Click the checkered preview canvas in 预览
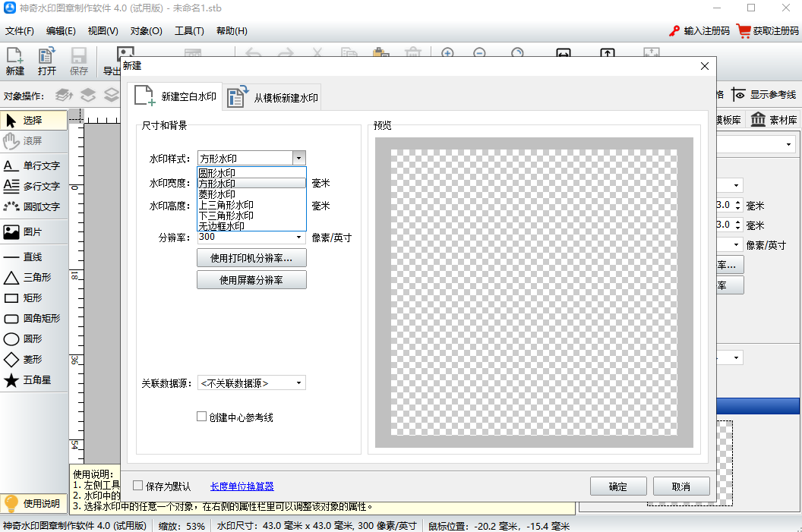The height and width of the screenshot is (532, 802). [x=534, y=292]
